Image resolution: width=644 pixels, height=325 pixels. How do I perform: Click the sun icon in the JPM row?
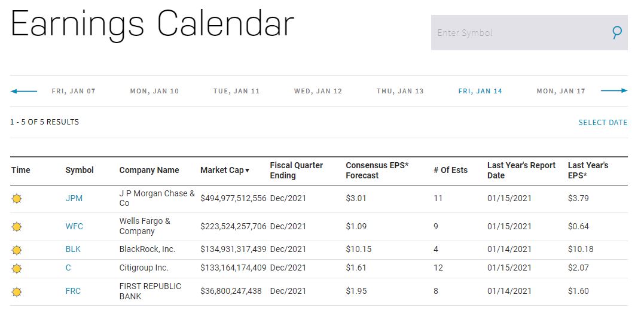coord(17,199)
